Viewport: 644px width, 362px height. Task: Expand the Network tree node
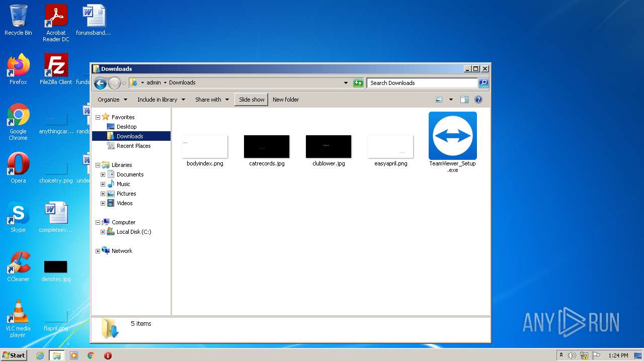98,251
